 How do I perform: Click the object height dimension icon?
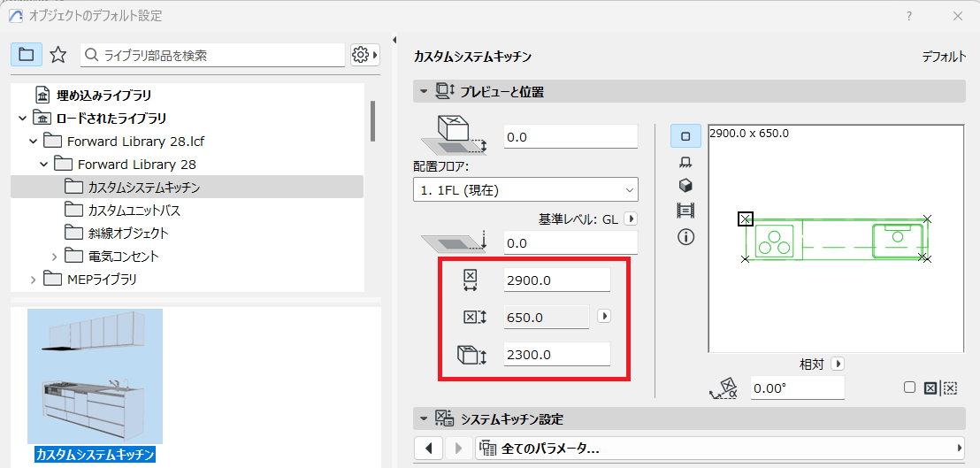(x=472, y=355)
